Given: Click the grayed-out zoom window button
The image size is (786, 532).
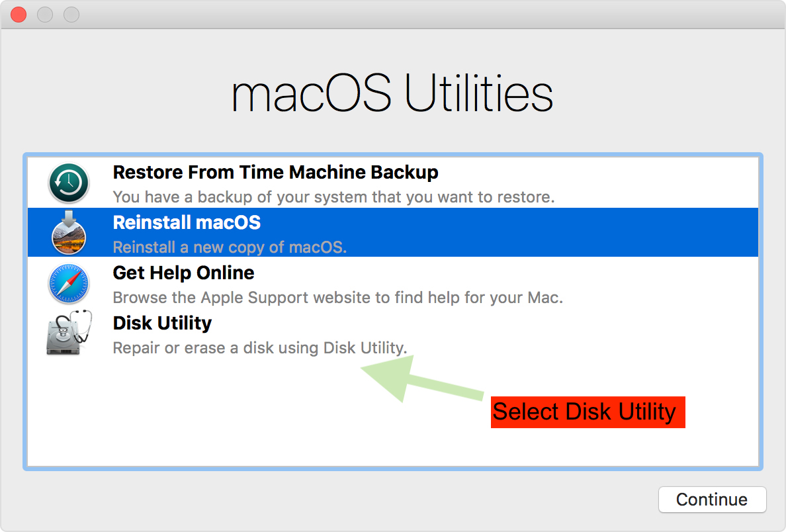Looking at the screenshot, I should click(71, 15).
